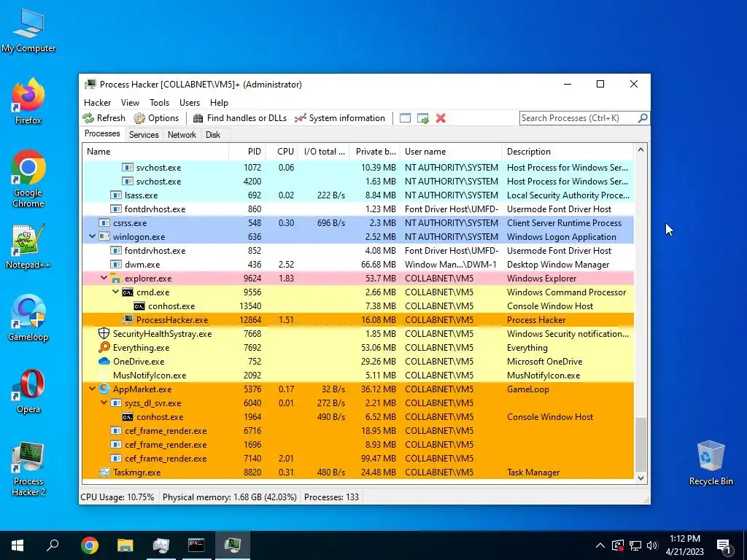Sort by the Description column header
The image size is (747, 560).
(568, 152)
